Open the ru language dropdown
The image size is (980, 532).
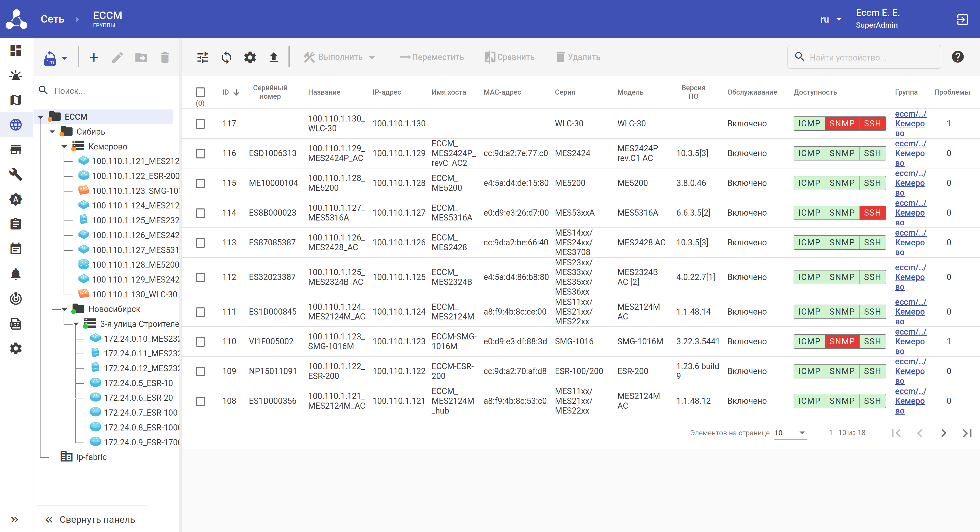(831, 19)
